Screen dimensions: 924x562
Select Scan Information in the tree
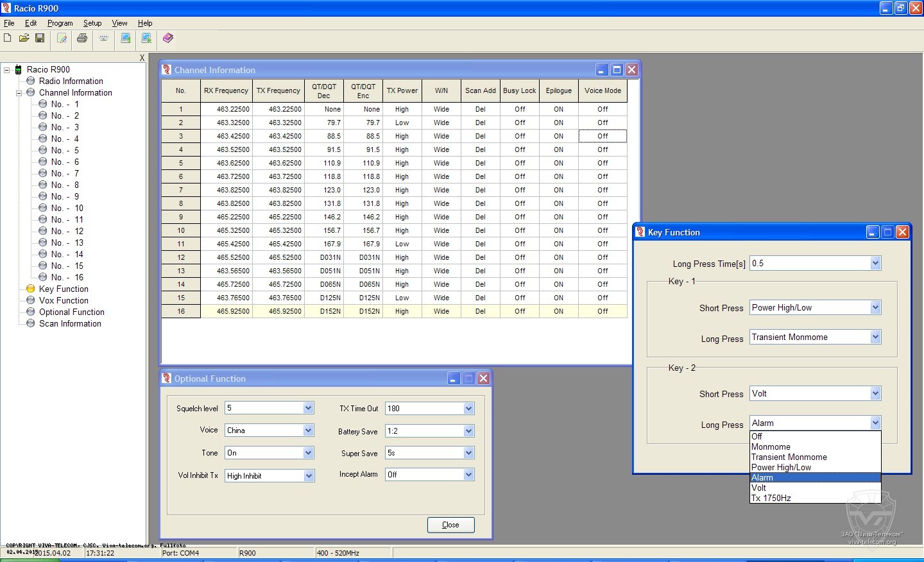pyautogui.click(x=70, y=323)
